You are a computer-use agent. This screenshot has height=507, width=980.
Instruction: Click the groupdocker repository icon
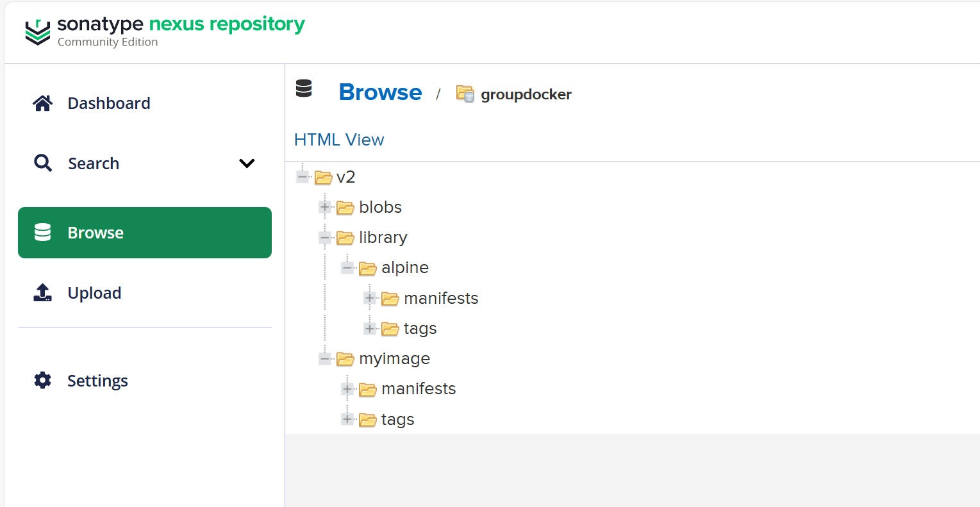(x=465, y=94)
